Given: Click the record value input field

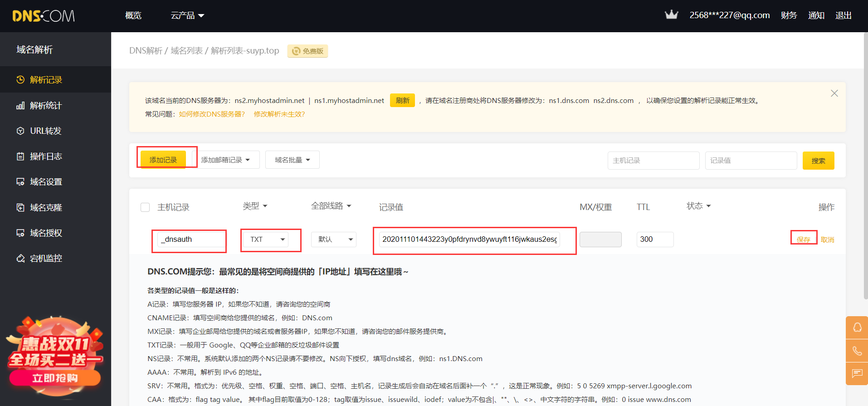Looking at the screenshot, I should (469, 240).
